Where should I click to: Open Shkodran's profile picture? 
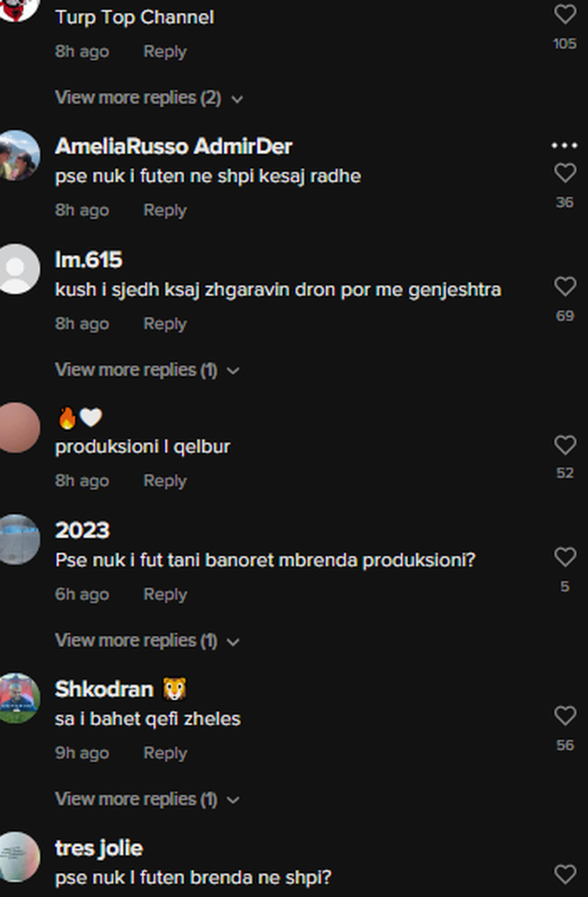coord(18,698)
